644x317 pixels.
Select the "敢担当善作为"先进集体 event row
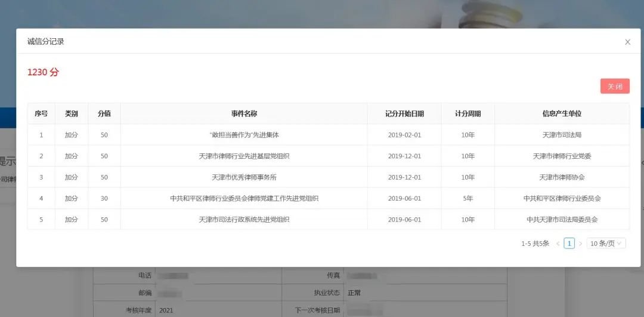point(244,135)
